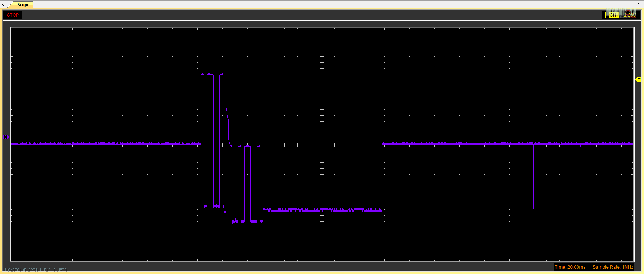Click the tab strip left arrow

(x=3, y=5)
